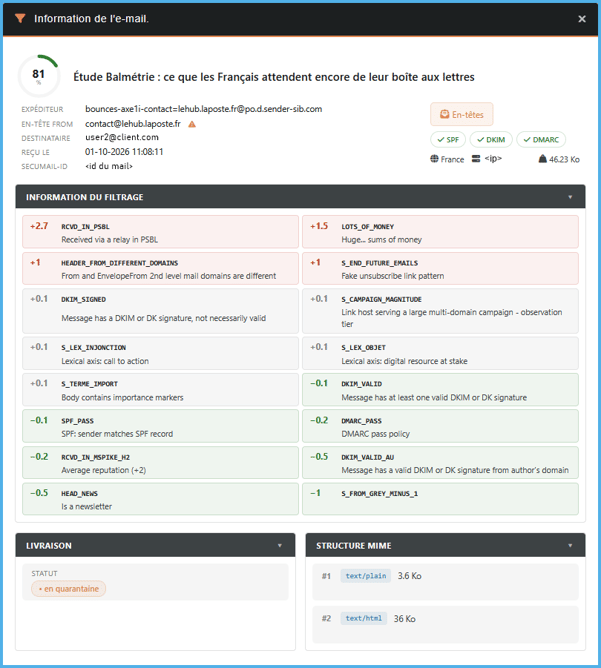Select the S_CAMPAIGN_MAGNITUDE rule card

pos(440,311)
